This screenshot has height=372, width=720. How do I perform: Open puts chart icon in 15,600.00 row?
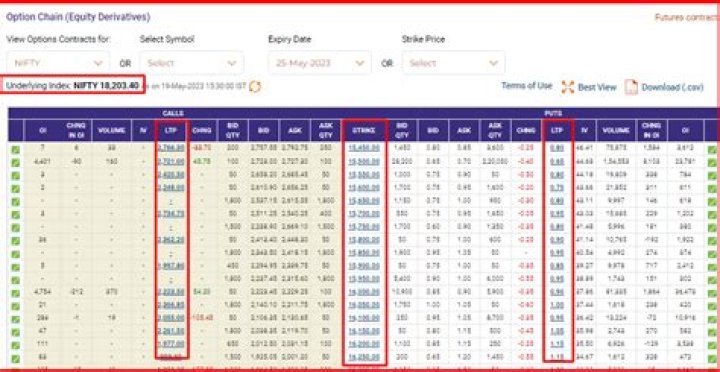[712, 188]
